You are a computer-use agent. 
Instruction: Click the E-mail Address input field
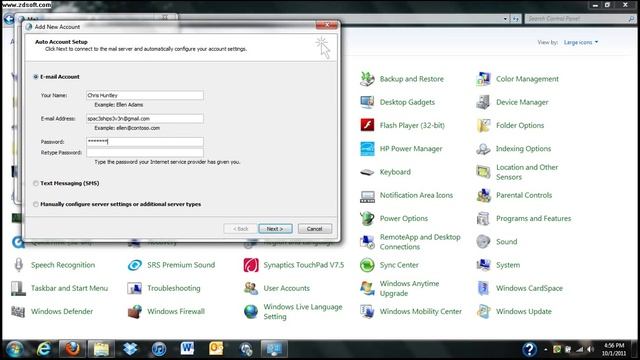(x=145, y=118)
